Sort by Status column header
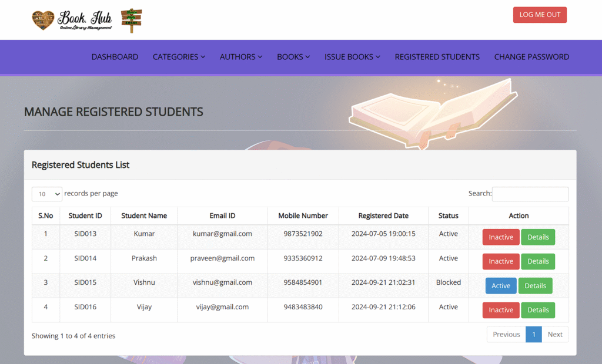Screen dimensions: 602x364 pyautogui.click(x=449, y=216)
